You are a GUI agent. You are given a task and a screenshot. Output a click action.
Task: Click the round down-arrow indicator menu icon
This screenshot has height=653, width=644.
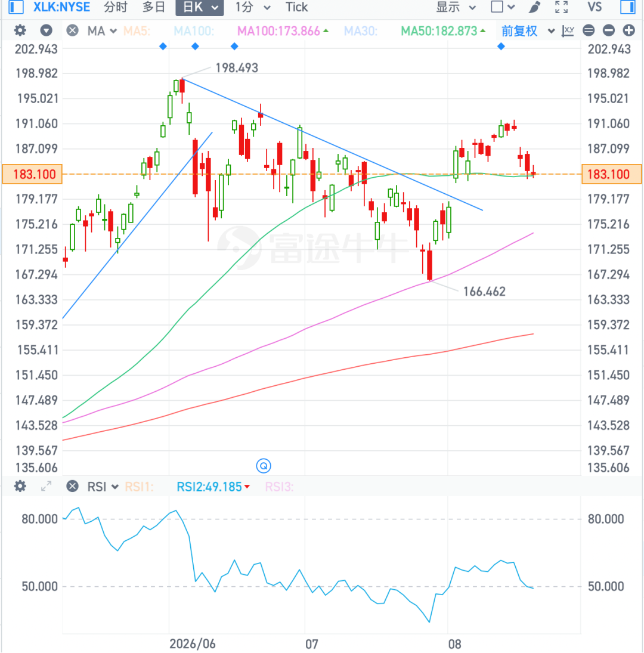46,30
